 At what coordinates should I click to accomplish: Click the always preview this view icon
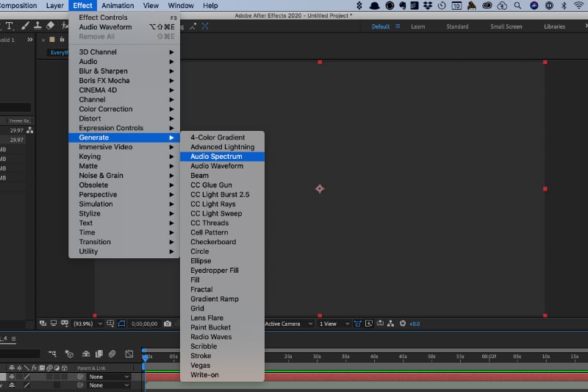[43, 324]
